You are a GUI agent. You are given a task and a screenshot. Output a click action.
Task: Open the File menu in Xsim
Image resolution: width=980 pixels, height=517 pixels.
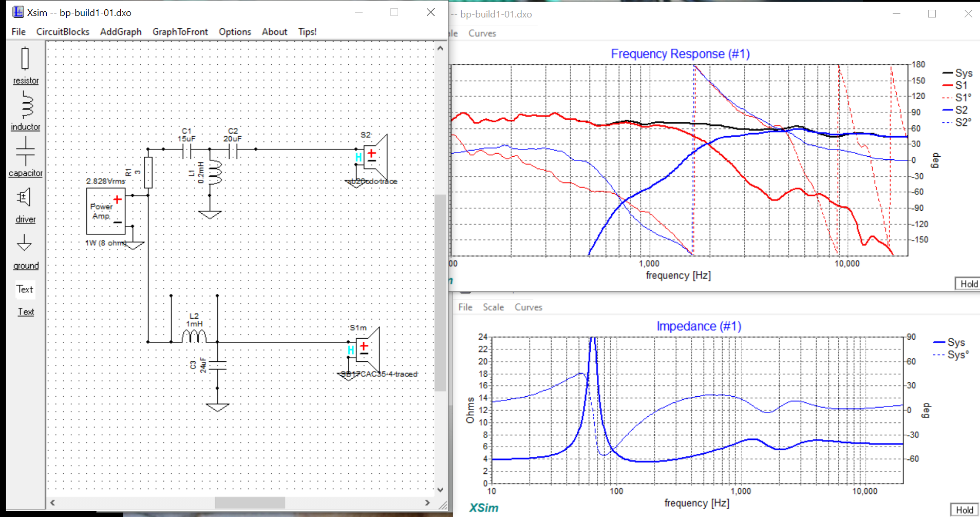coord(18,31)
